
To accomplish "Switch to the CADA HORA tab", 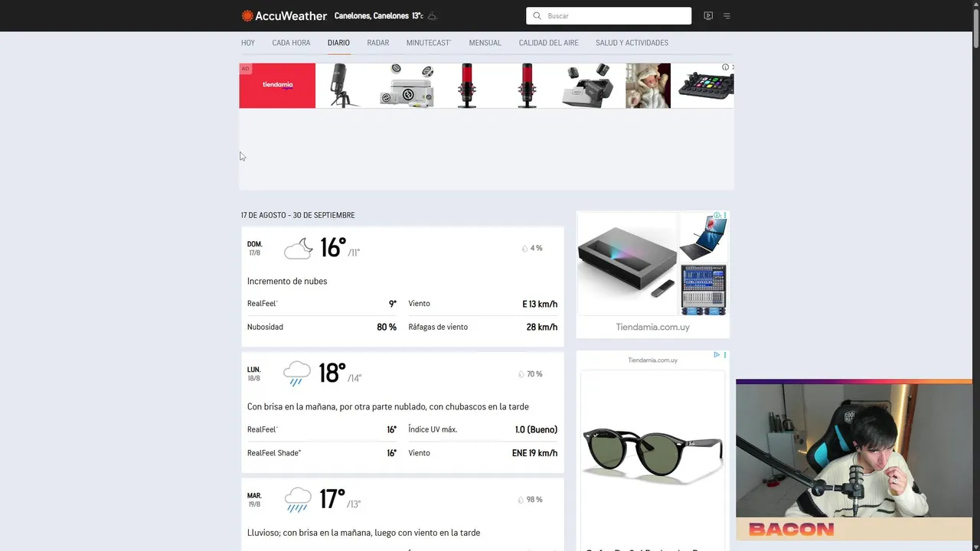I will pos(291,43).
